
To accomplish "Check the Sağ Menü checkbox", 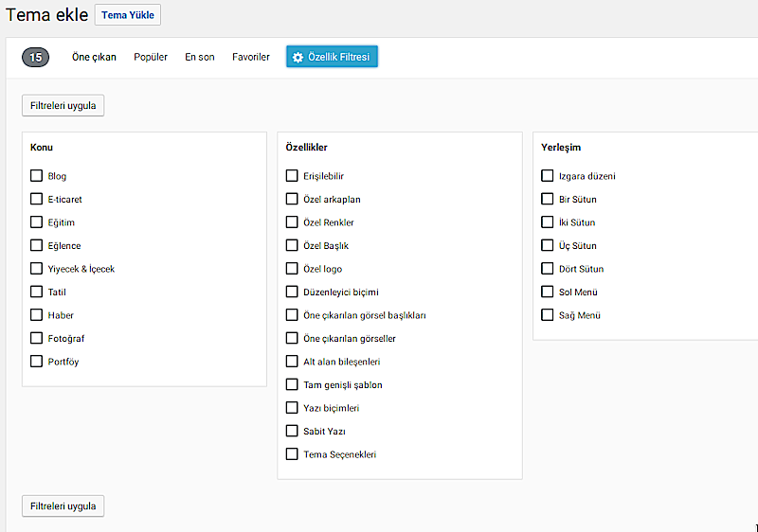I will pos(548,314).
